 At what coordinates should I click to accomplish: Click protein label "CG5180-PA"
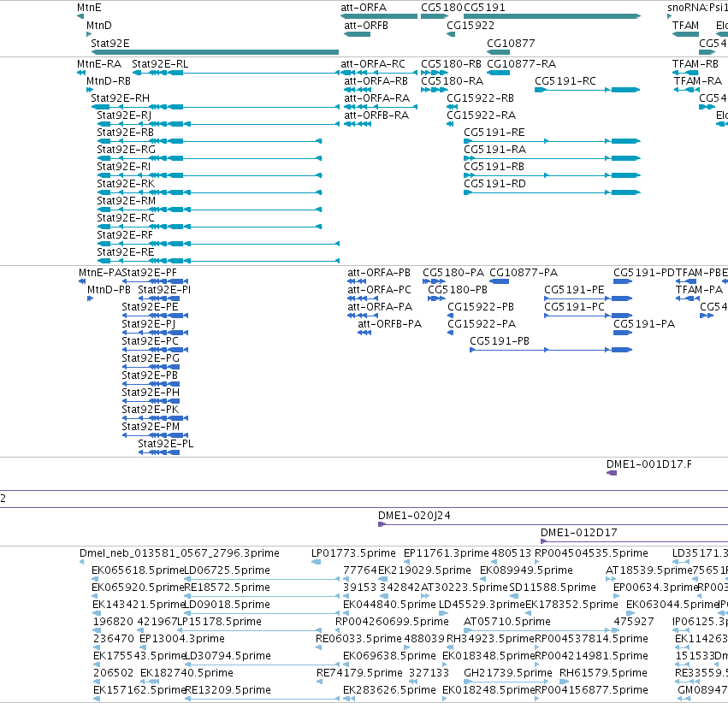click(453, 273)
